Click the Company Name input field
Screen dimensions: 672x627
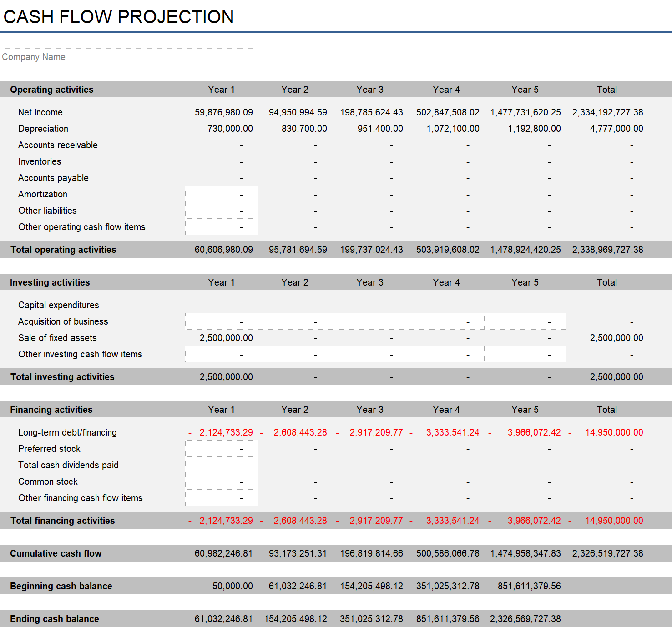pyautogui.click(x=129, y=56)
